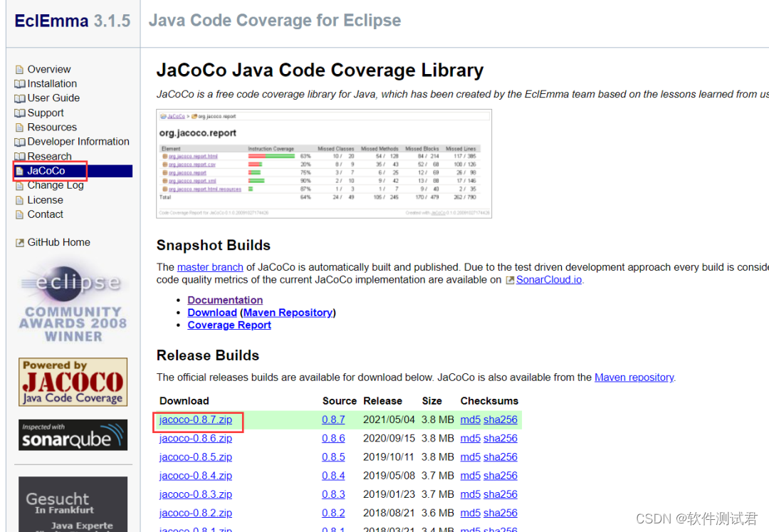
Task: Click the external link icon before SonarCloud.io
Action: coord(510,280)
